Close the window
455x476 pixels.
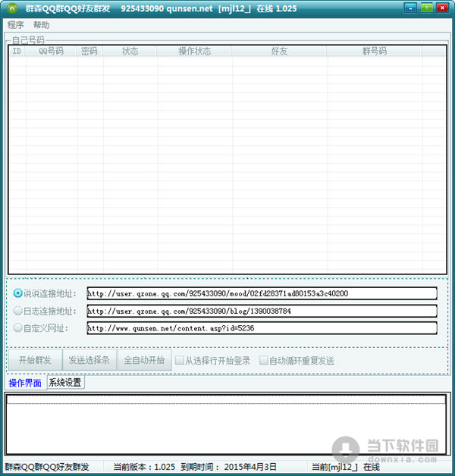tap(443, 8)
